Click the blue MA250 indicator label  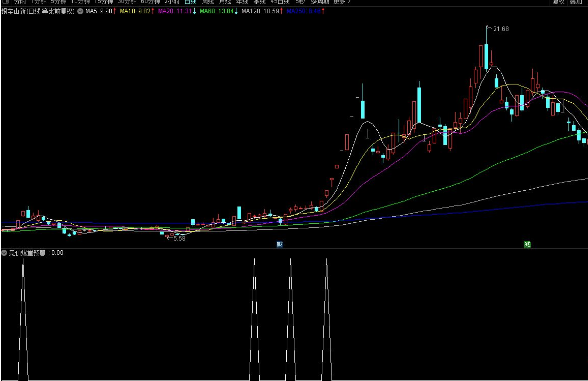tap(305, 11)
